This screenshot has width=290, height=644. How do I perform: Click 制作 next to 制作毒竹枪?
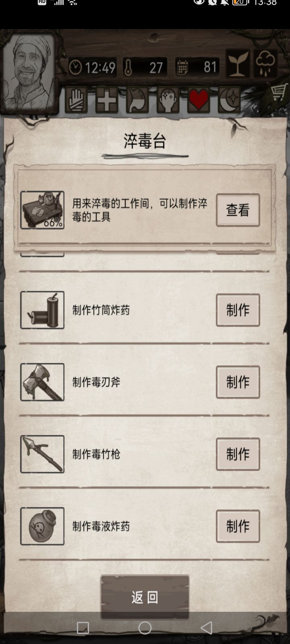pos(238,454)
